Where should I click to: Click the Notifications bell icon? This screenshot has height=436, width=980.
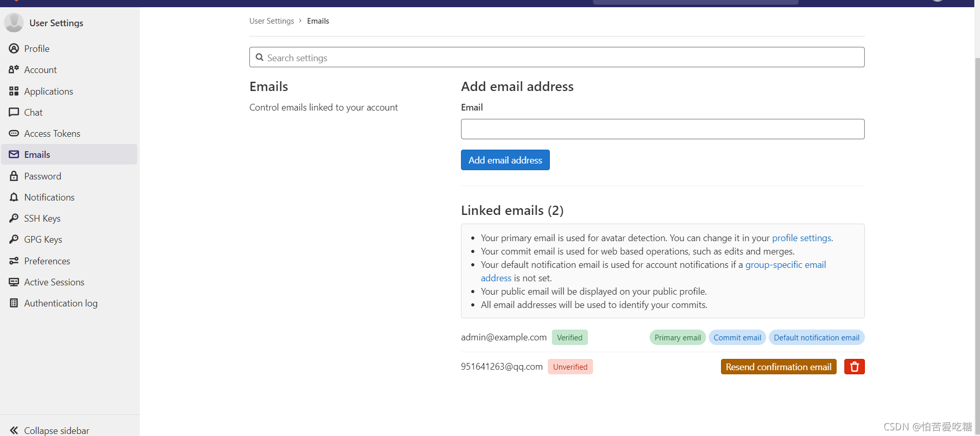click(14, 197)
